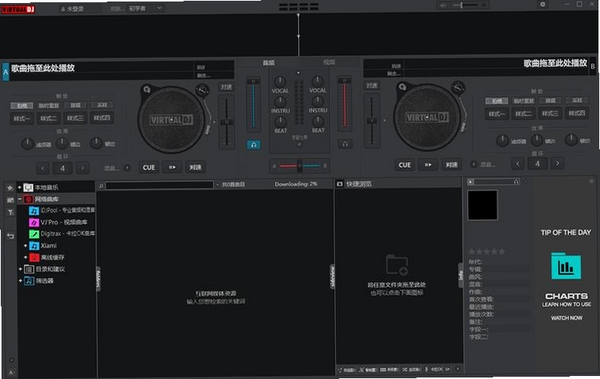Click the search magnifier icon
600x379 pixels.
coord(101,186)
